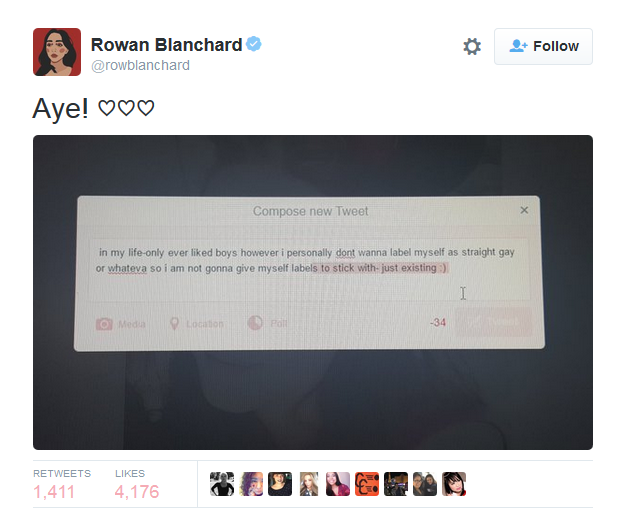
Task: Click the -34 character counter
Action: pos(438,323)
